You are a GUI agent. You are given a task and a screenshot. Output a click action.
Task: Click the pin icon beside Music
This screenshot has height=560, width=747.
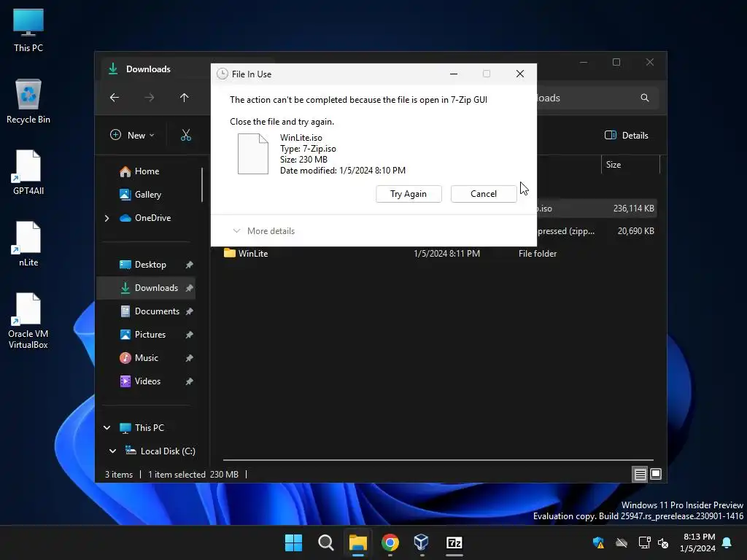point(190,358)
